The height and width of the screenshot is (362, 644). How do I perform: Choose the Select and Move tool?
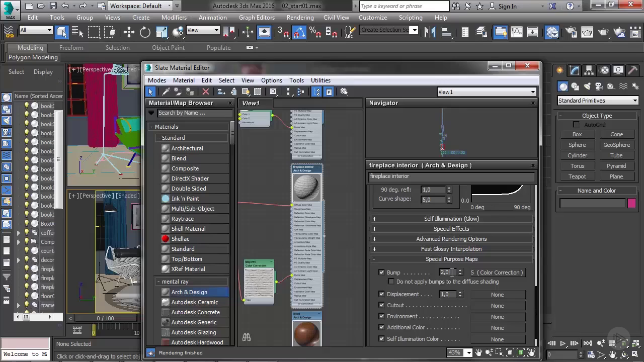[x=129, y=32]
